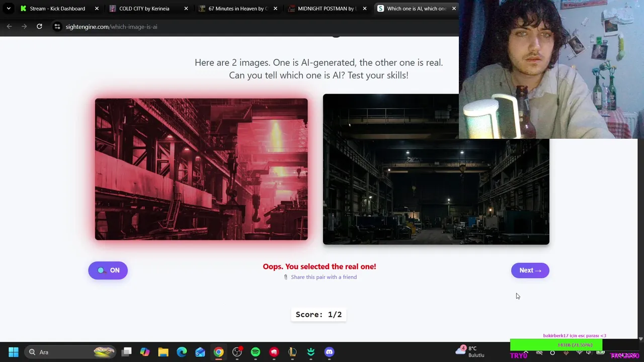Toggle the ON switch below the images
This screenshot has width=644, height=362.
pos(108,270)
